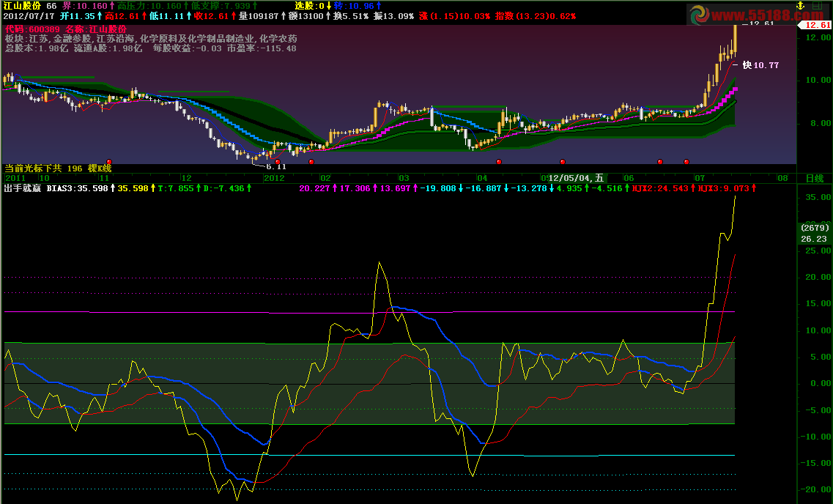Screen dimensions: 833x504
Task: Open the 日线 period selector
Action: coord(814,177)
